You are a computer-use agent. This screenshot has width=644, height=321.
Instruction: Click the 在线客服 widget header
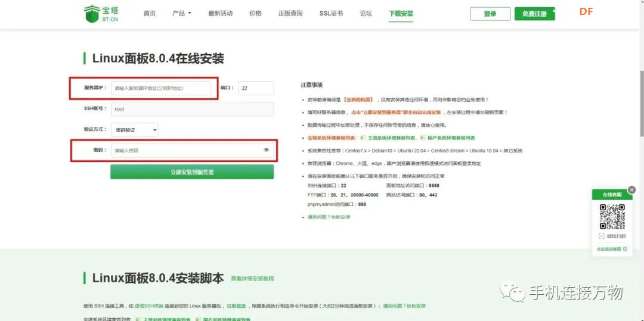click(612, 195)
